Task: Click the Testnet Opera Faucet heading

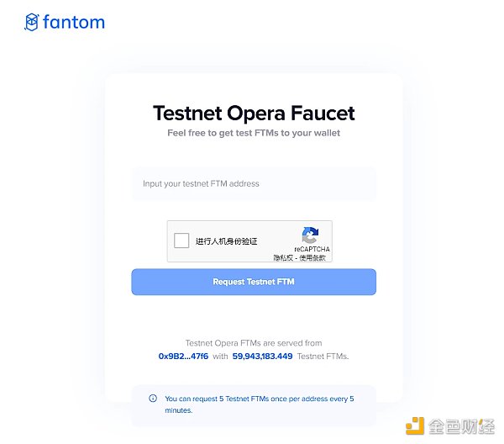Action: pos(254,113)
